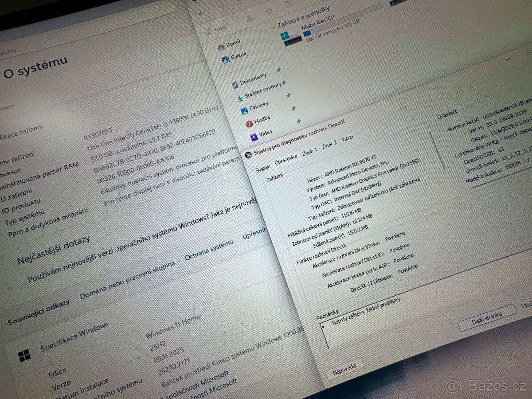Open Doména nebo pracovní skupina link
532x399 pixels.
pos(127,280)
